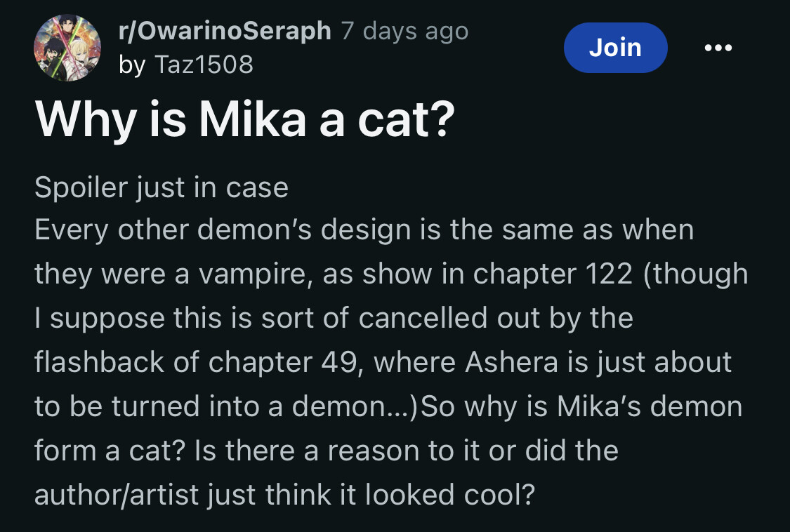
Task: Open the three-dot post options menu
Action: (x=718, y=48)
